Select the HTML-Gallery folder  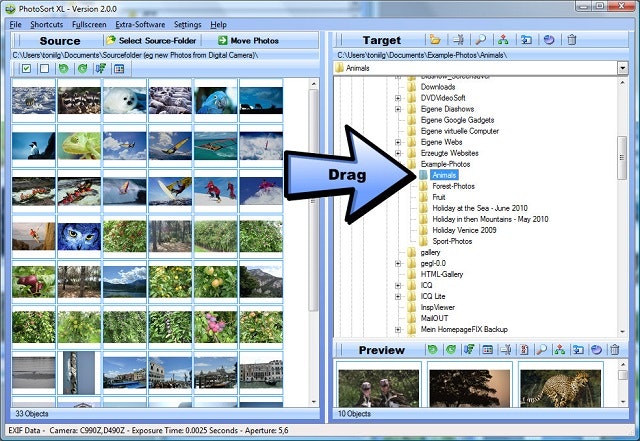[442, 274]
